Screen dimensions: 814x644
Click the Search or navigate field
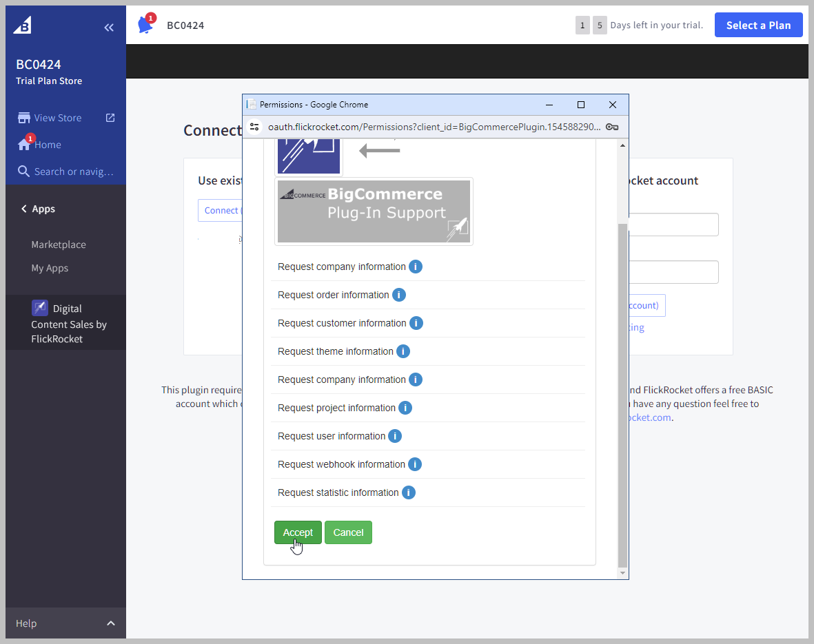(x=73, y=172)
